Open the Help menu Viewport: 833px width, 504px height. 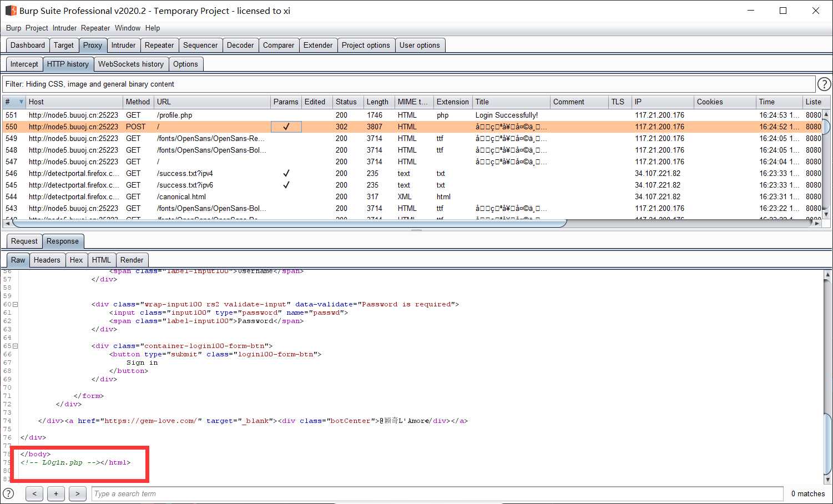tap(153, 28)
